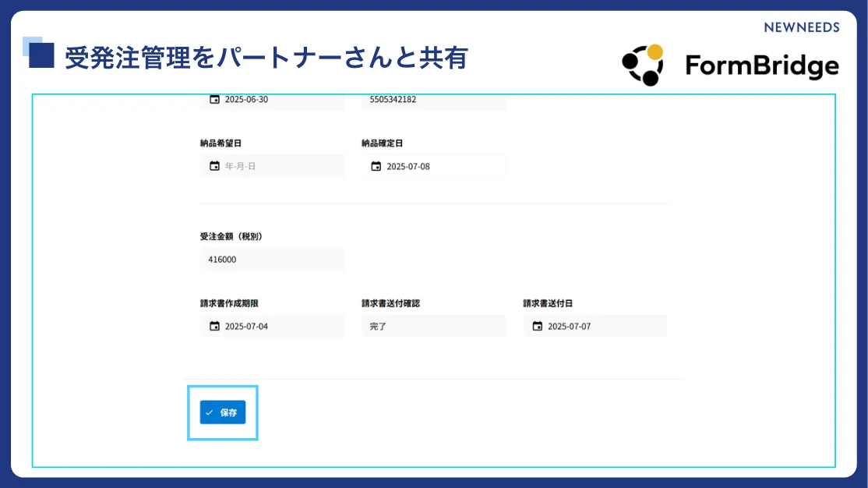Image resolution: width=868 pixels, height=488 pixels.
Task: Click the NEWNEEDS text at top right
Action: click(802, 27)
